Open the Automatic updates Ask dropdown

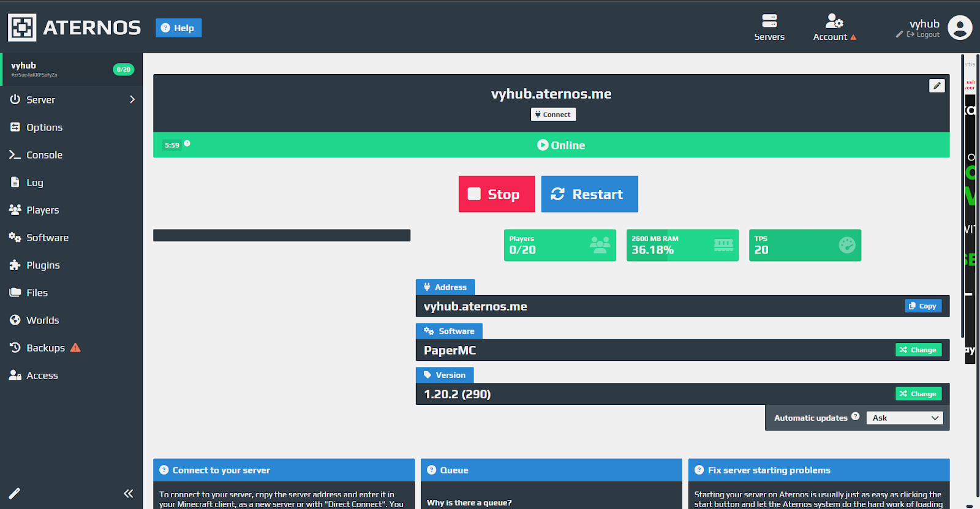click(905, 418)
